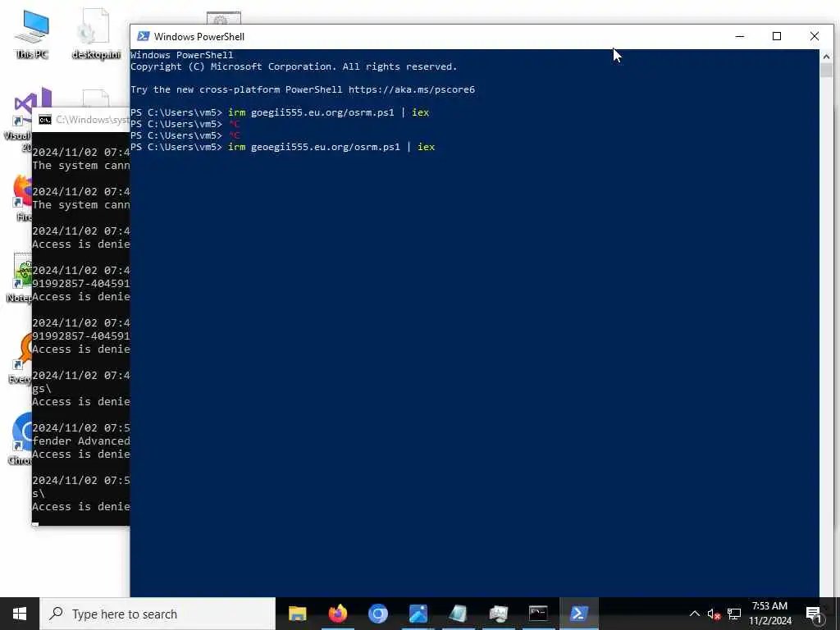Open the Chrome desktop shortcut
The image size is (840, 630).
pyautogui.click(x=21, y=440)
